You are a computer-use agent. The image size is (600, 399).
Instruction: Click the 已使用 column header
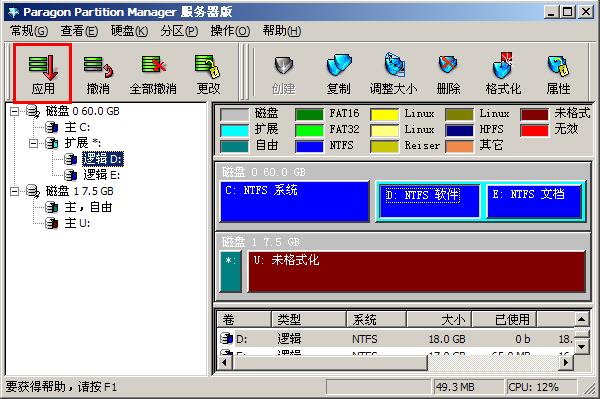504,319
